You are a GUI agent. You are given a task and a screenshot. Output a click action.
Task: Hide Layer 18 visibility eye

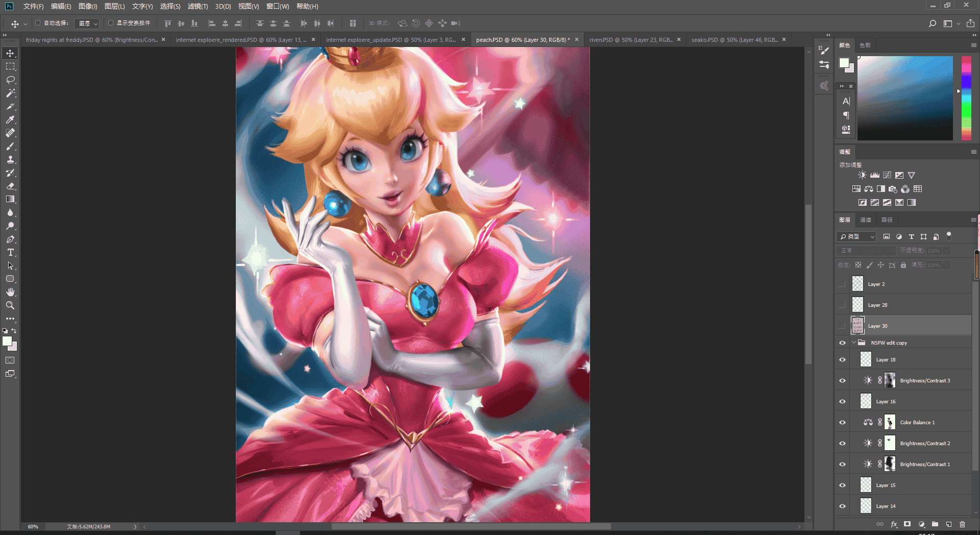(x=842, y=360)
